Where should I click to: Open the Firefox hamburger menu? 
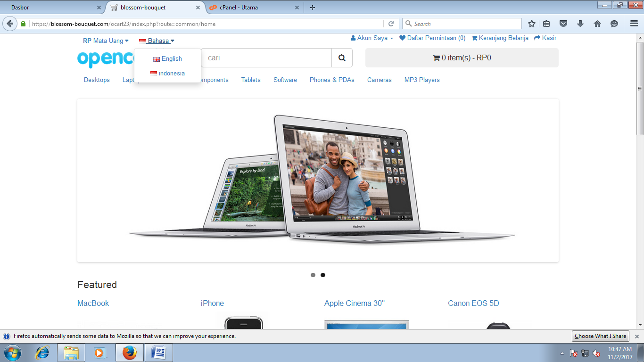[x=634, y=24]
